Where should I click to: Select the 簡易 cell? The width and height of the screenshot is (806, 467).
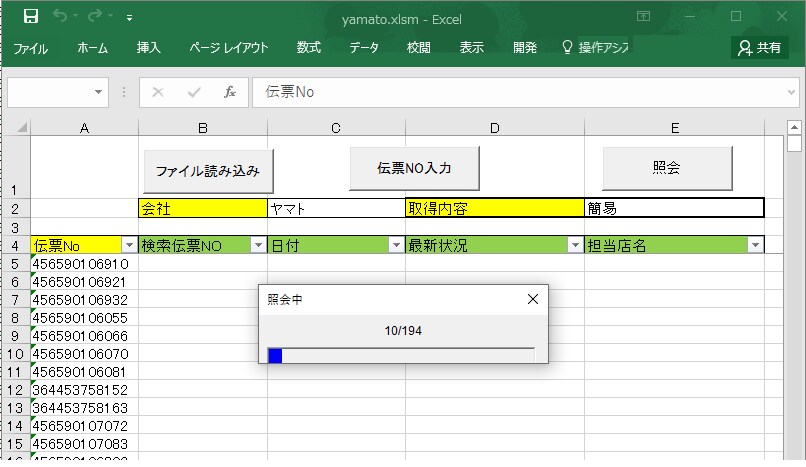674,209
